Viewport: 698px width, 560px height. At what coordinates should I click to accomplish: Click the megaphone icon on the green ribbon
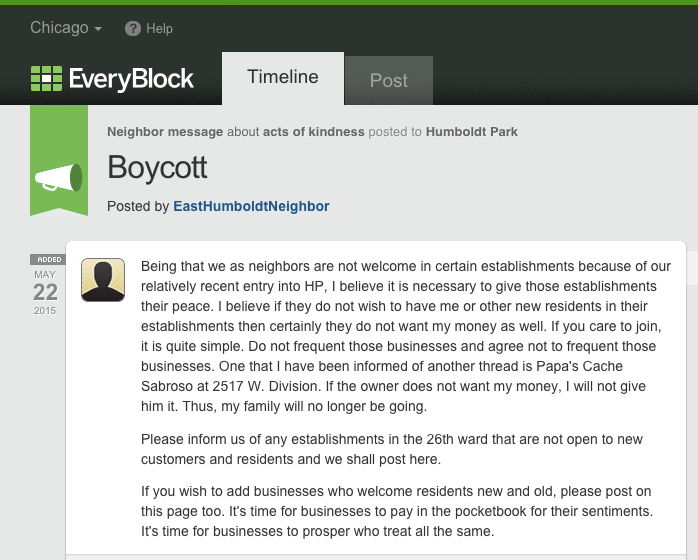point(60,178)
